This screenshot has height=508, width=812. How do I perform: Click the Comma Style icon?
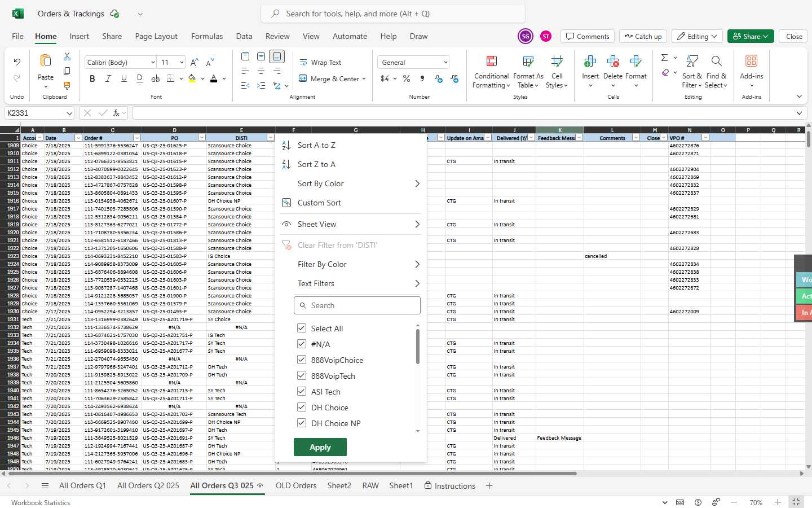[422, 78]
